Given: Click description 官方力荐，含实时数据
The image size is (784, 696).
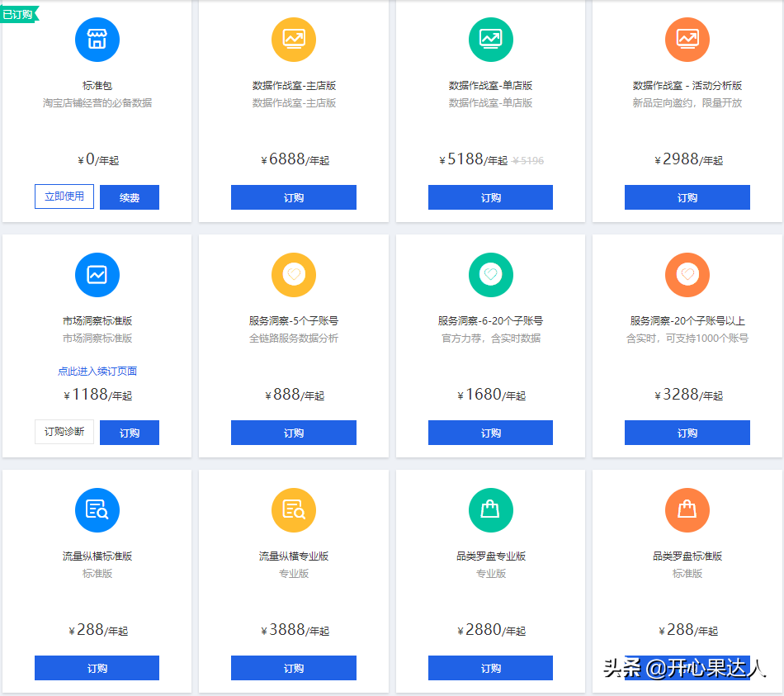Looking at the screenshot, I should click(x=490, y=339).
